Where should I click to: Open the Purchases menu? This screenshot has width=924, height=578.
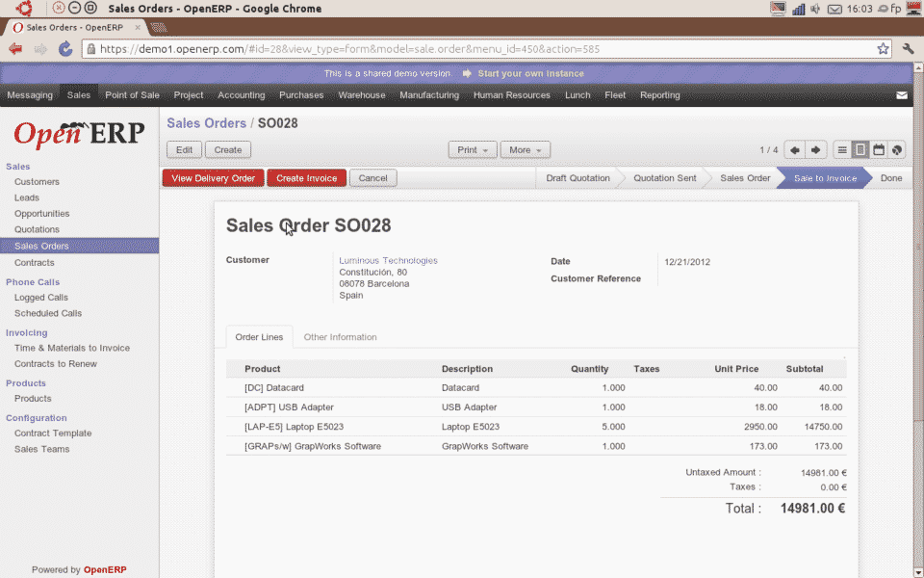tap(301, 95)
